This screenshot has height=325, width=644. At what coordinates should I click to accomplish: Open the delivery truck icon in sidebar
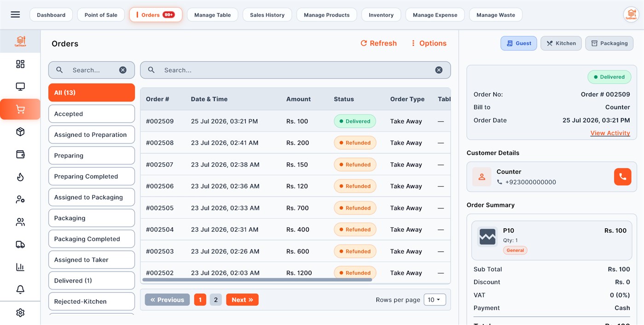[20, 245]
